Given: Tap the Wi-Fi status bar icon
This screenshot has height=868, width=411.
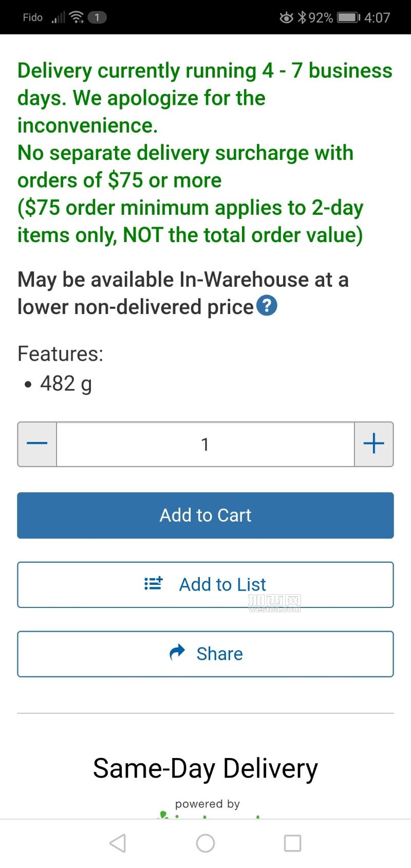Looking at the screenshot, I should click(77, 17).
